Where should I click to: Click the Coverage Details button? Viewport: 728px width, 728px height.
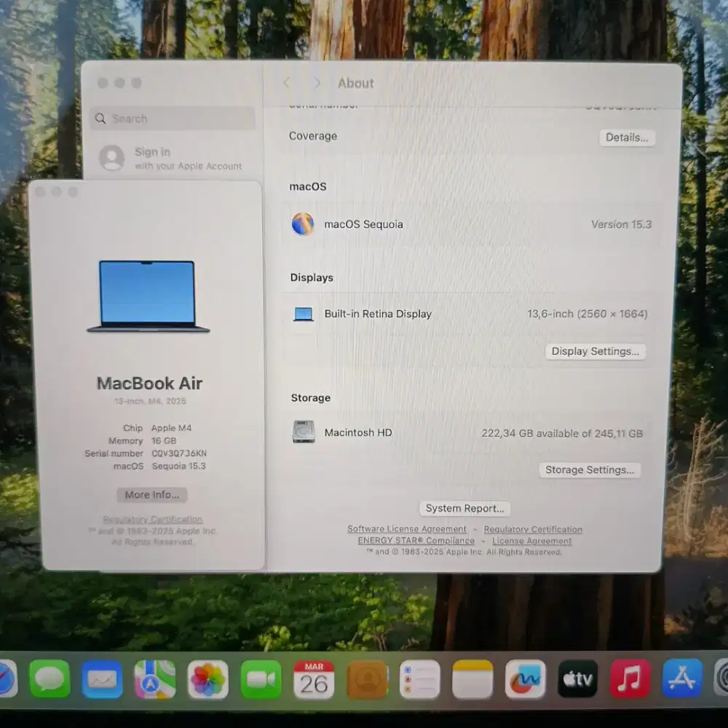[x=627, y=137]
